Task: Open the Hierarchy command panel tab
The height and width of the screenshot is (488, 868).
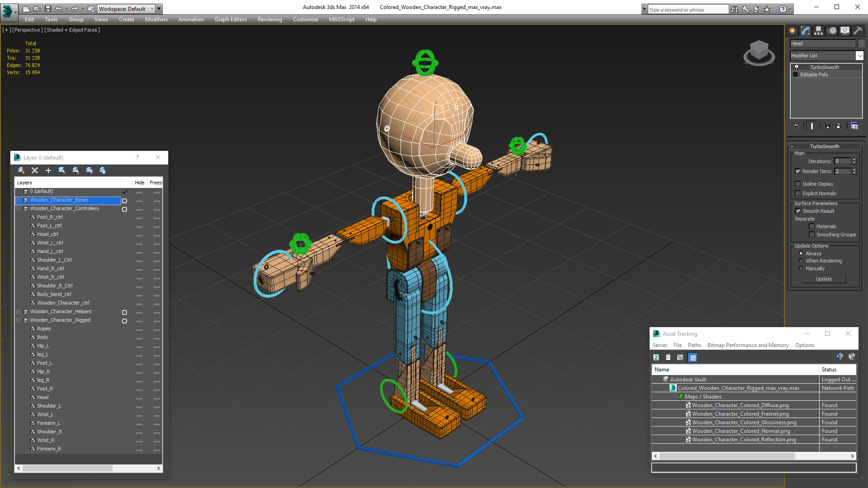Action: (x=819, y=31)
